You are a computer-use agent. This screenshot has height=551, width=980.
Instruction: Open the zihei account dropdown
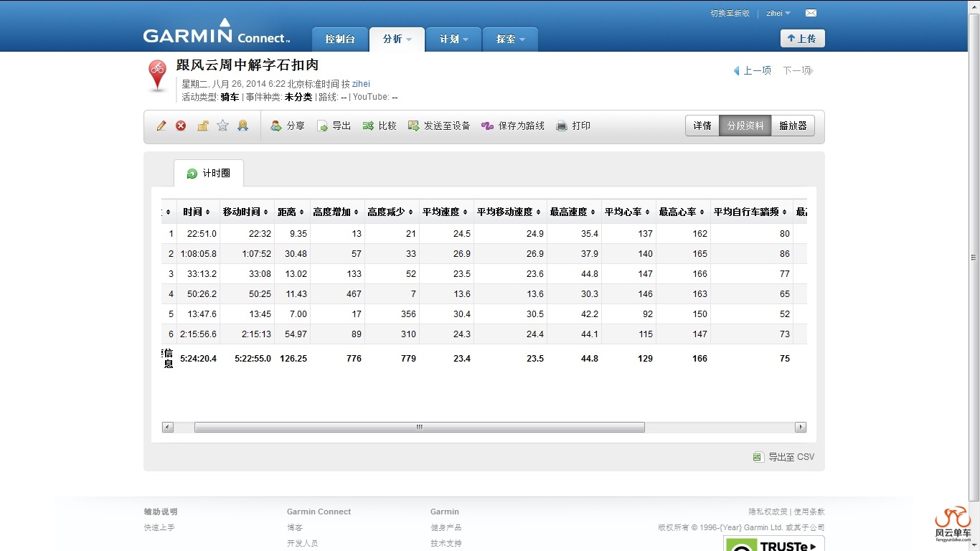point(778,13)
